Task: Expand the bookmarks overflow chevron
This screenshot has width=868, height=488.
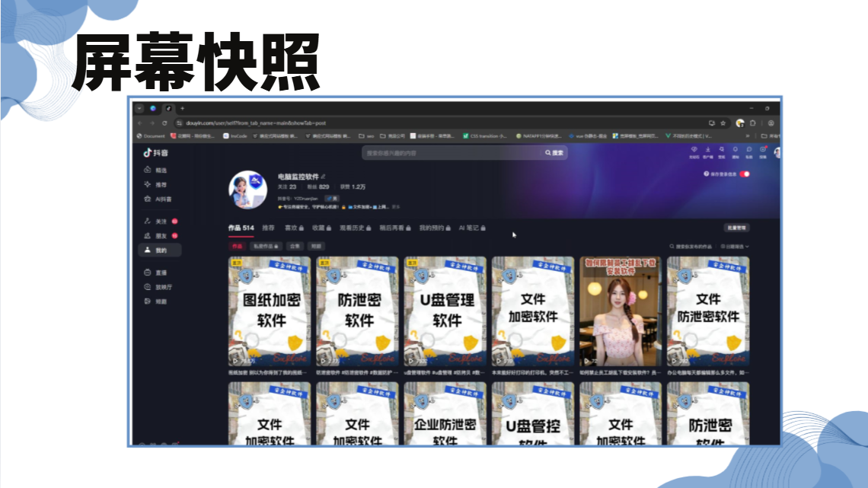Action: tap(748, 136)
